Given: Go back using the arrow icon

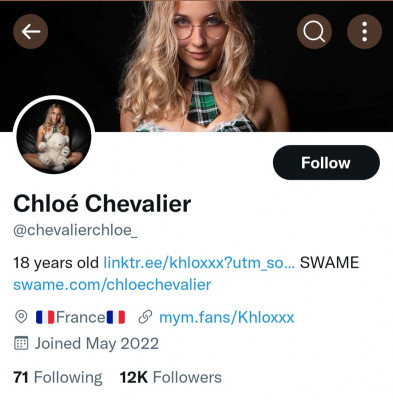Looking at the screenshot, I should (31, 32).
